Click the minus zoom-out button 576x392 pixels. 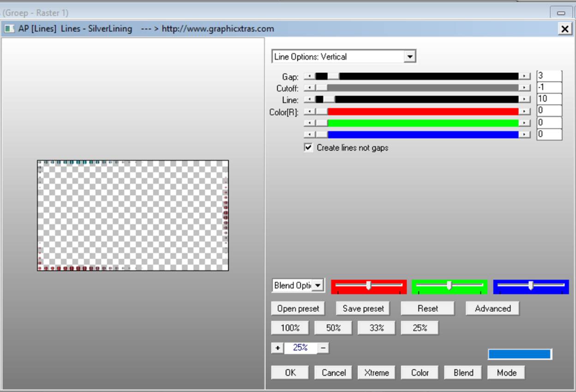(x=324, y=348)
